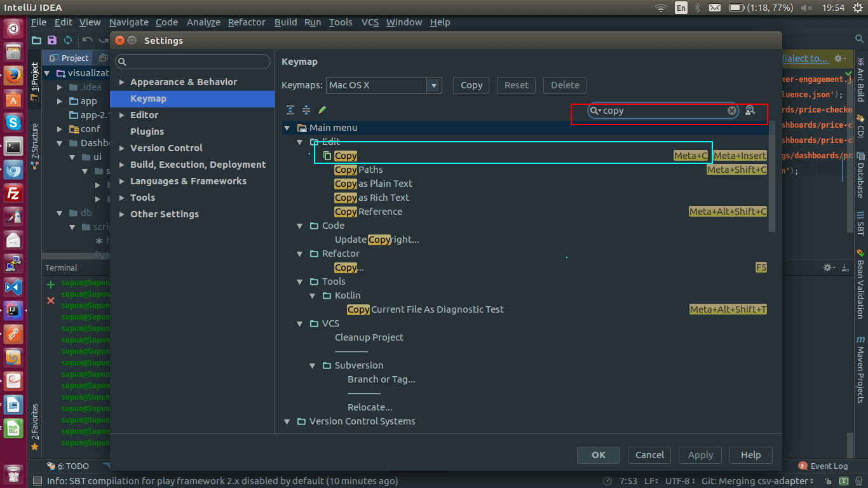Expand Languages & Frameworks category
Screen dimensions: 868x488
click(122, 181)
